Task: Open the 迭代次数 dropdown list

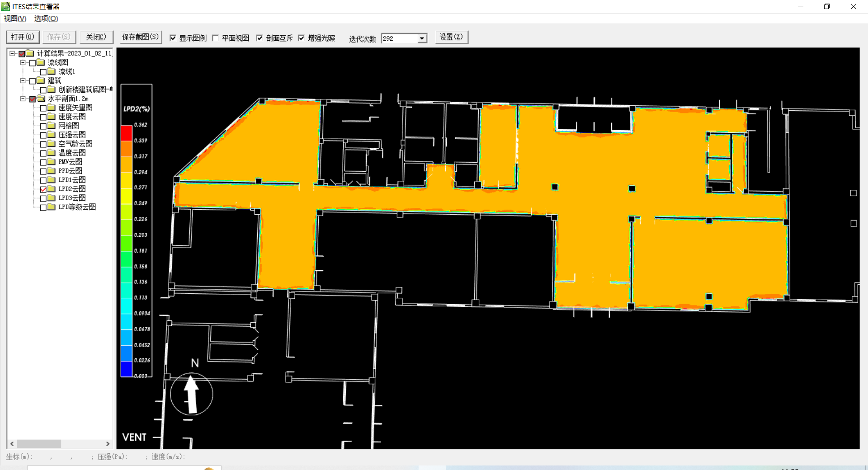Action: pos(422,39)
